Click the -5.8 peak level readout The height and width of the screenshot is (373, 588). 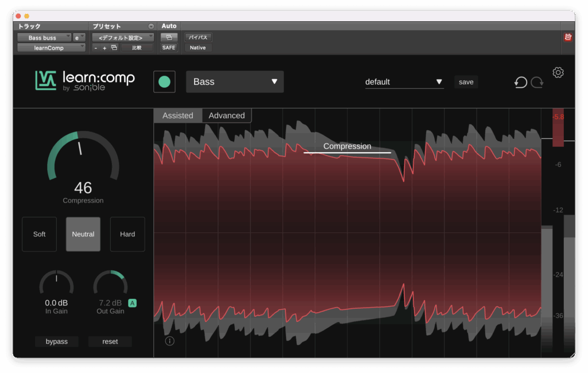click(x=558, y=116)
